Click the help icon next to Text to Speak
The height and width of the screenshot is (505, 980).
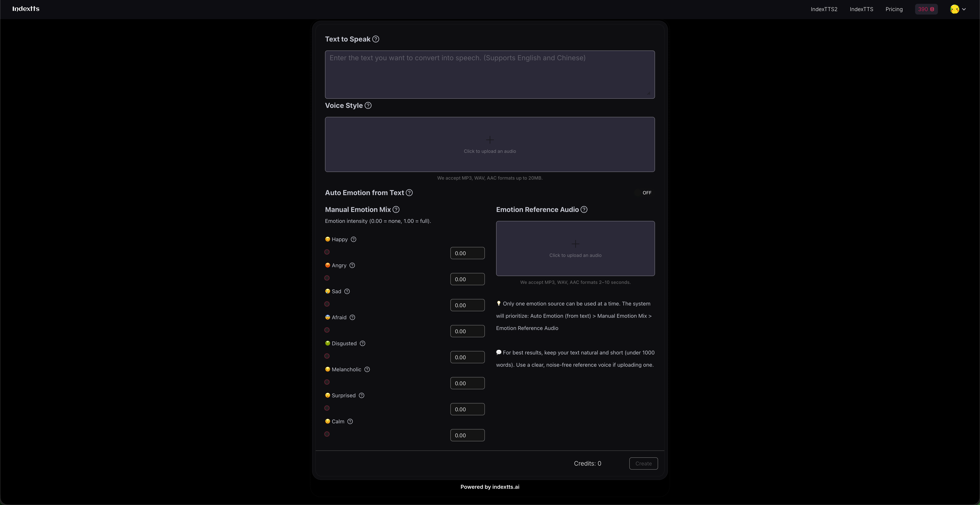[x=376, y=39]
